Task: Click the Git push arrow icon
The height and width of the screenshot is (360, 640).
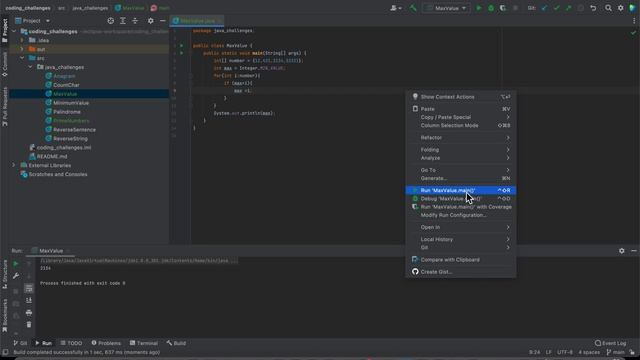Action: 568,8
